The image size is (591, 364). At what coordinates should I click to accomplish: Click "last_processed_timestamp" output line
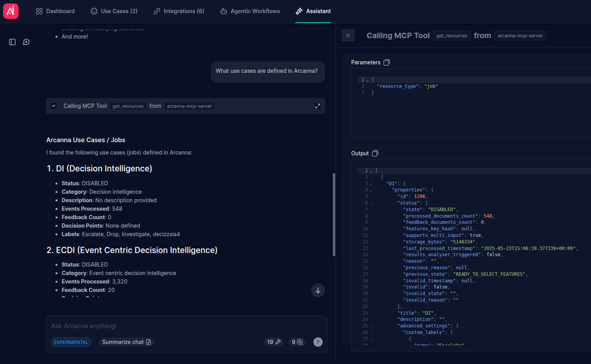pyautogui.click(x=490, y=248)
